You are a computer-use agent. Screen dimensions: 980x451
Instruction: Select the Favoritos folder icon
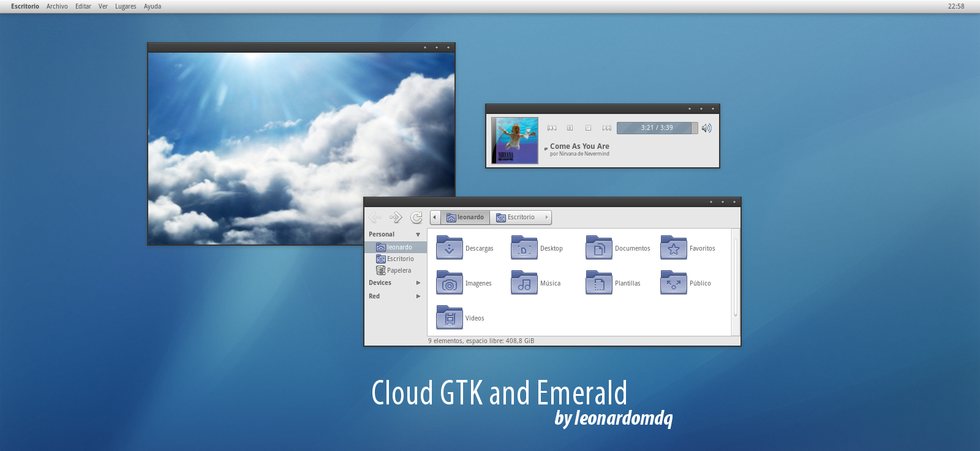673,248
